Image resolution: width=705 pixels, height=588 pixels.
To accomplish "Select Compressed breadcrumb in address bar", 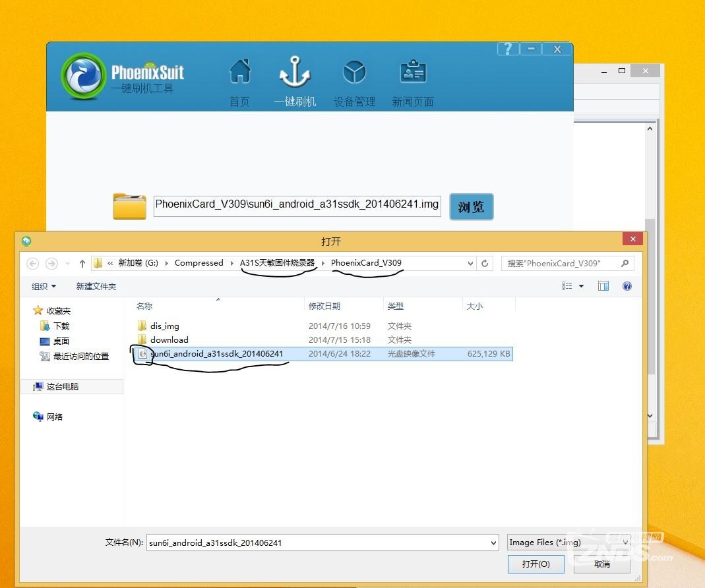I will tap(199, 263).
